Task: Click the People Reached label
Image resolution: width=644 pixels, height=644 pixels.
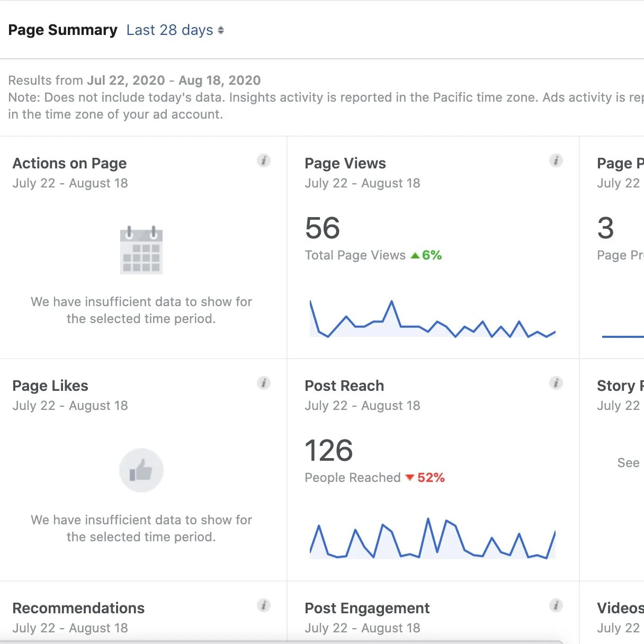Action: 353,478
